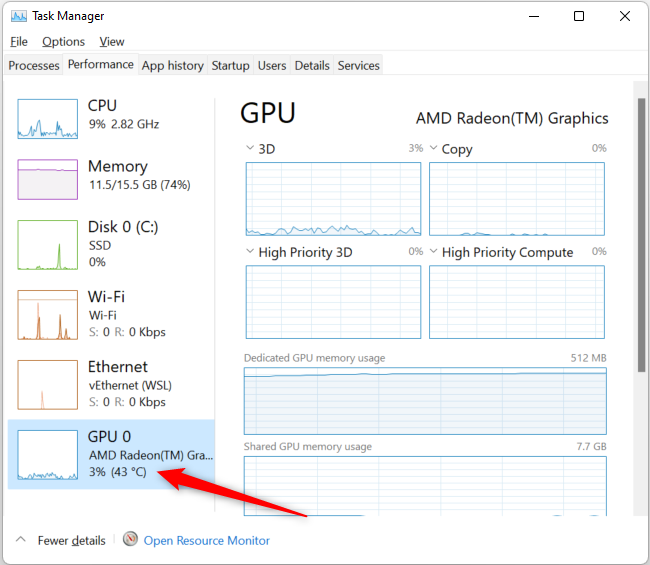Screen dimensions: 650x565
Task: Select the GPU 0 mini graph thumbnail
Action: click(x=48, y=455)
